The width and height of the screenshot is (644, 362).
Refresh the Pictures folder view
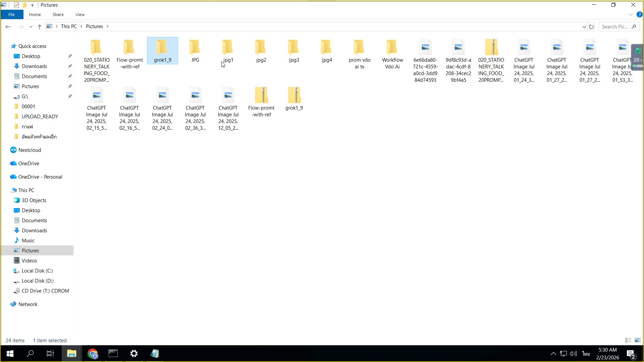[591, 26]
